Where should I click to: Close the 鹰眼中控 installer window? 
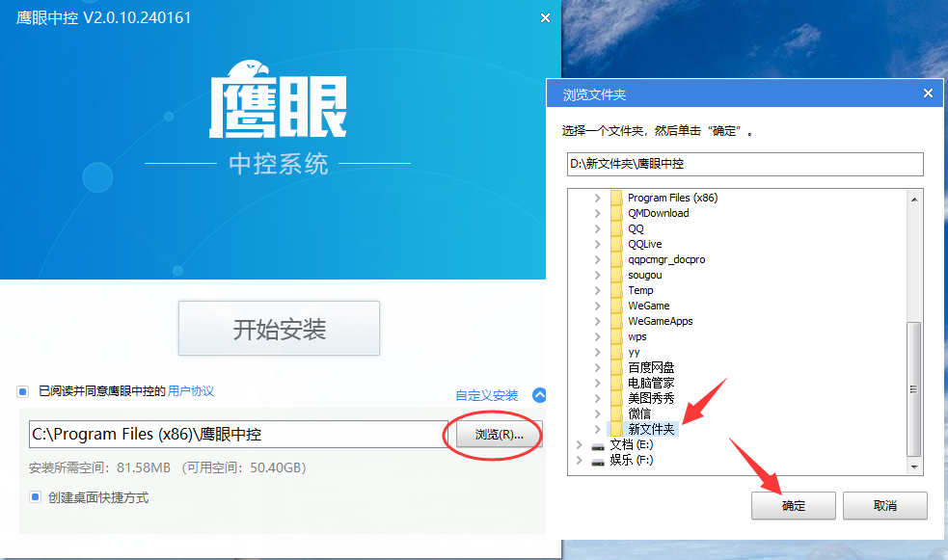click(x=545, y=18)
